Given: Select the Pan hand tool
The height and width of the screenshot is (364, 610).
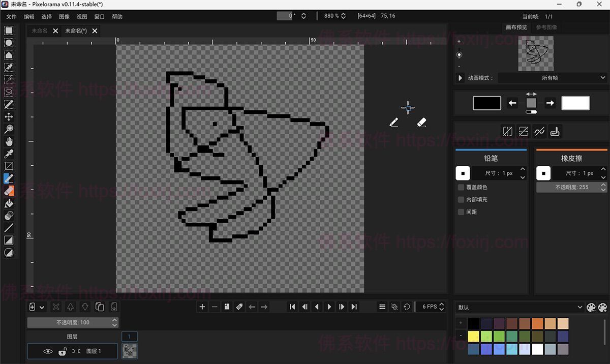Looking at the screenshot, I should (9, 141).
